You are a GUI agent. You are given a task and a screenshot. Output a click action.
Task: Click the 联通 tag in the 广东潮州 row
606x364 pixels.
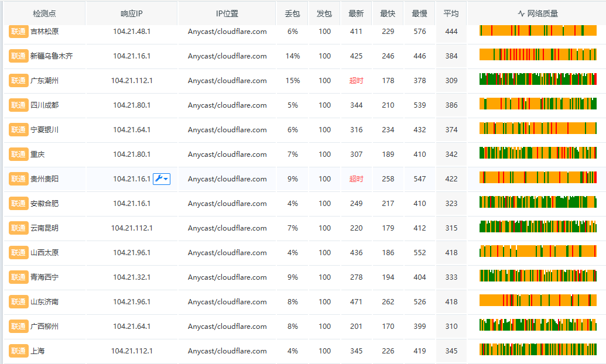(x=18, y=81)
